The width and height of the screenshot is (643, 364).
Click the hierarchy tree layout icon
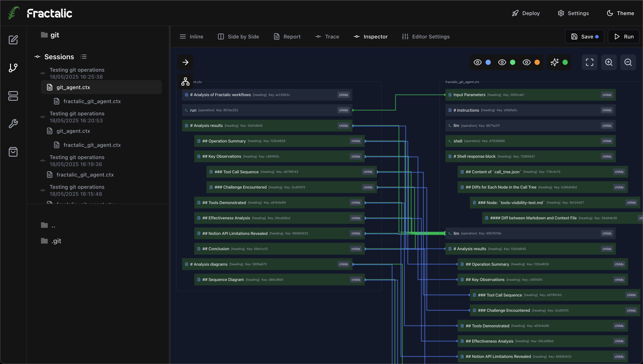pyautogui.click(x=185, y=81)
